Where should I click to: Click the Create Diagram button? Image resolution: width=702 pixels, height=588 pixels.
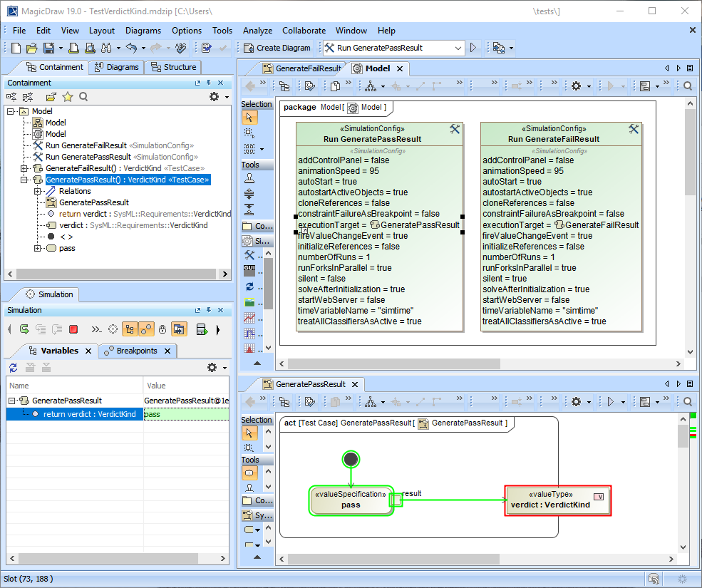pos(277,48)
